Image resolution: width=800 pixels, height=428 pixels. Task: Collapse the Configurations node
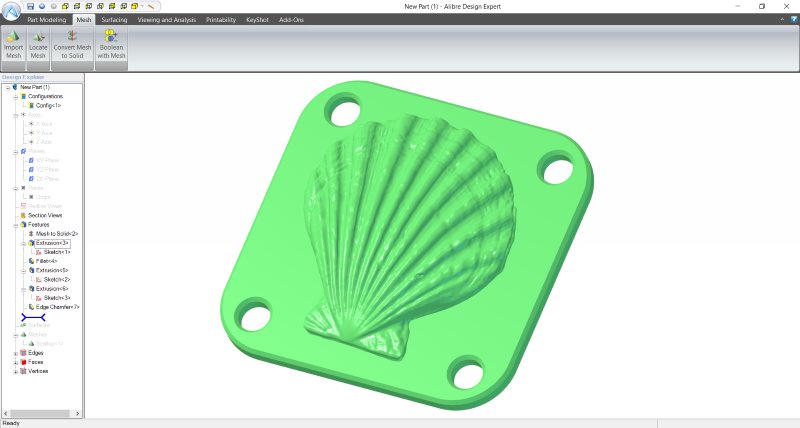tap(15, 96)
